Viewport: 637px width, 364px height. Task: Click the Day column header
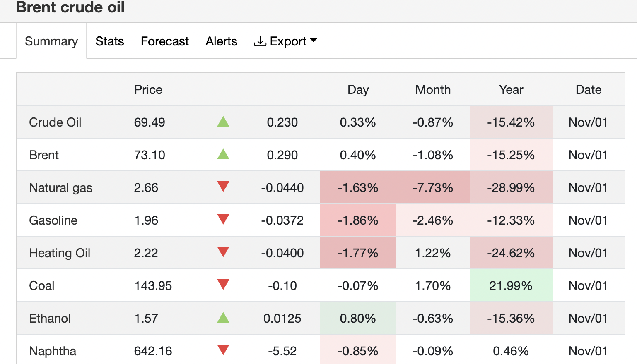click(x=358, y=90)
